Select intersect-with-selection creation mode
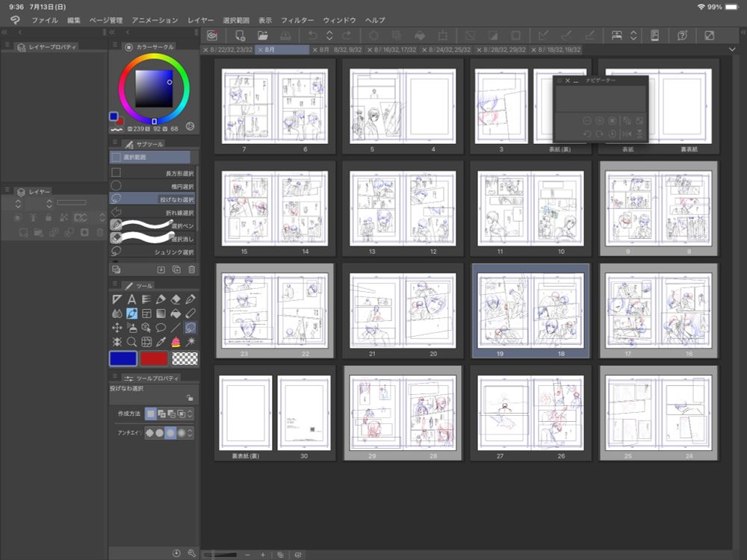This screenshot has width=747, height=560. (181, 414)
